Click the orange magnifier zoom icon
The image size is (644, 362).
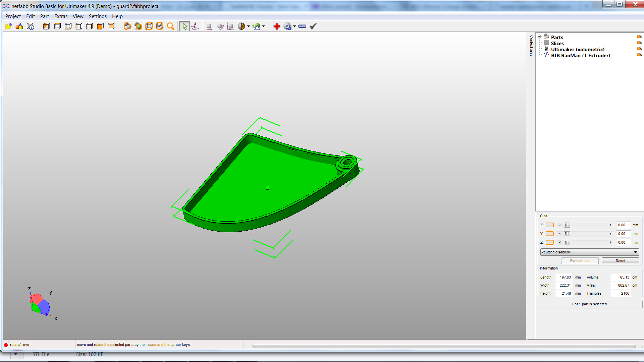[170, 26]
